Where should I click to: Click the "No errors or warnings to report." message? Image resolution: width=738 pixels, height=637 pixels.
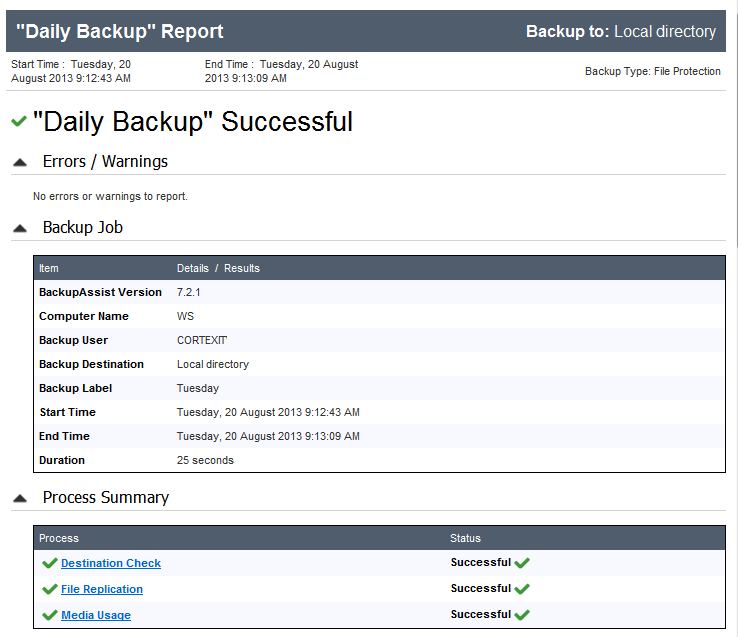pyautogui.click(x=110, y=196)
